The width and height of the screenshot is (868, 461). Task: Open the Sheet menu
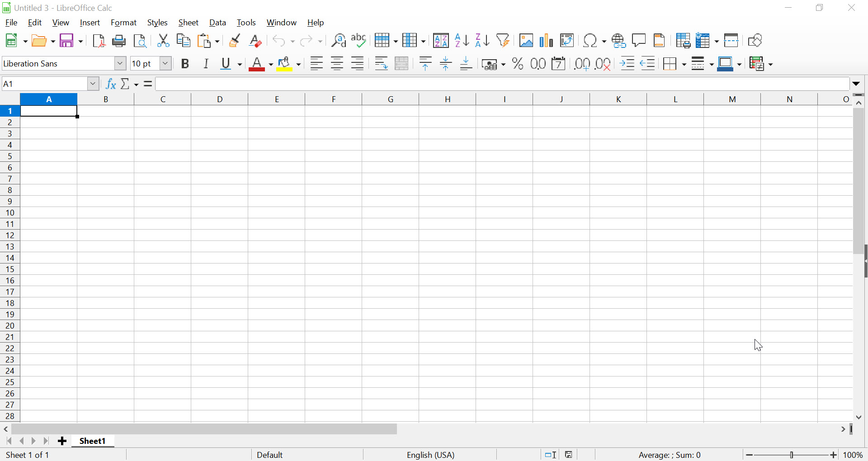click(x=189, y=23)
